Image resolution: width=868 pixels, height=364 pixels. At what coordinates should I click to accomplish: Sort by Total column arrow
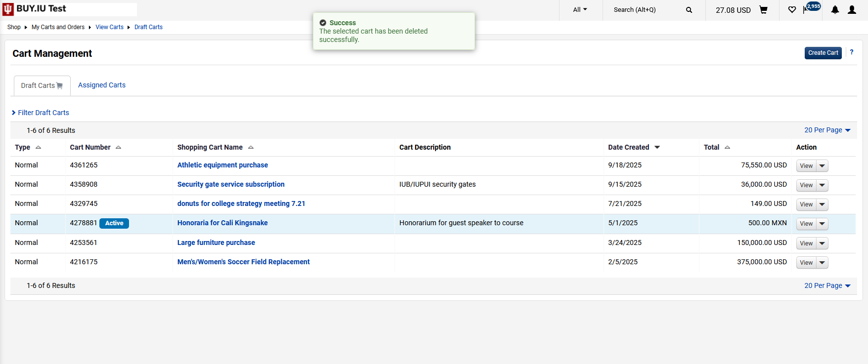(x=727, y=148)
